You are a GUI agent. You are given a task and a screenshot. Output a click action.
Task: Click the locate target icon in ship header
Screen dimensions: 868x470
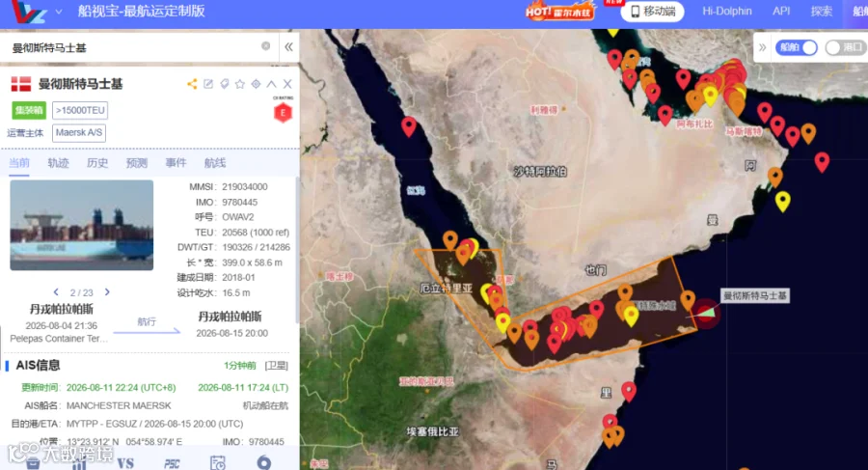[256, 84]
